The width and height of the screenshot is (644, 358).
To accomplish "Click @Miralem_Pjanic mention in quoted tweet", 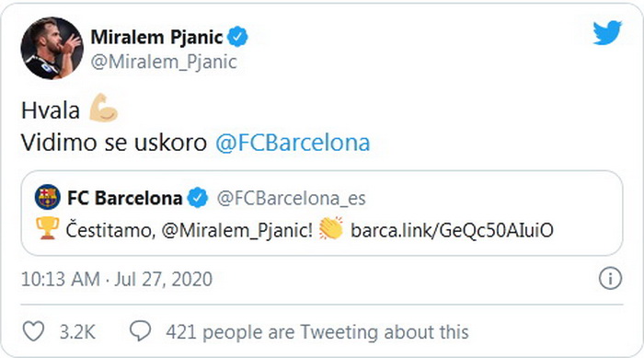I will click(x=237, y=230).
